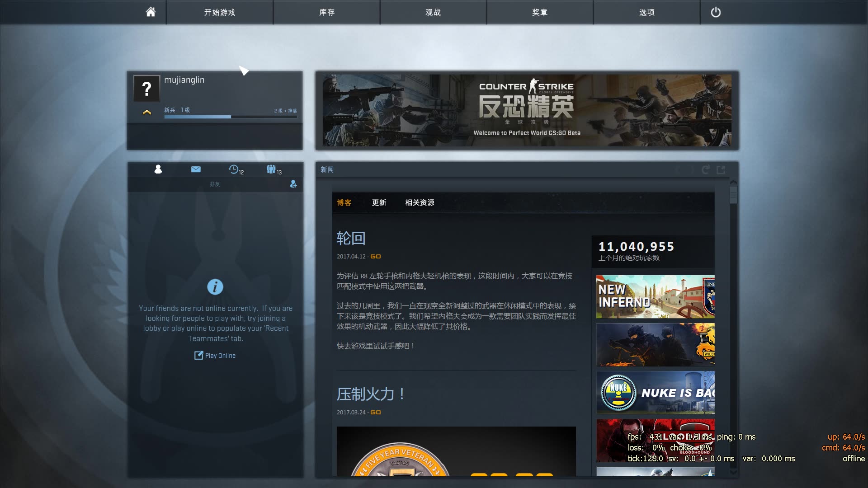Open the 开始游戏 menu
868x488 pixels.
(x=220, y=12)
